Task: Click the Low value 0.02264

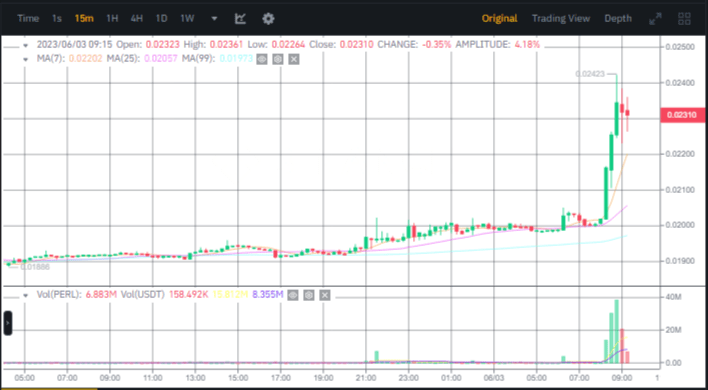Action: click(x=288, y=45)
